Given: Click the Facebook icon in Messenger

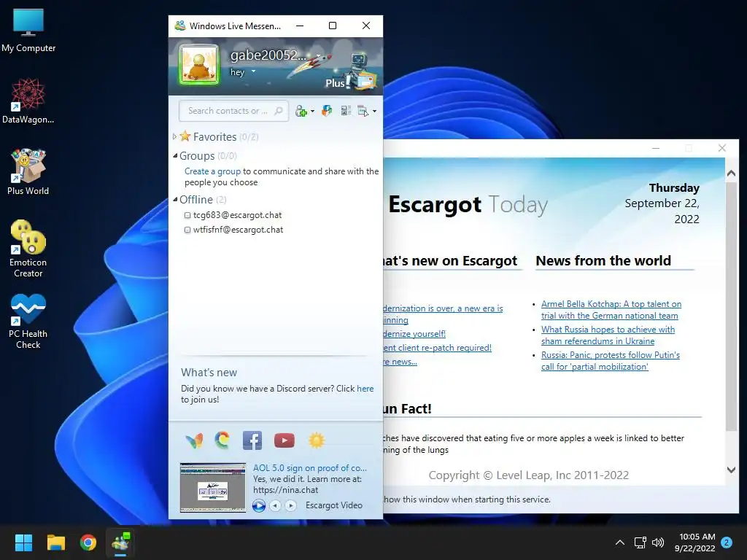Looking at the screenshot, I should 252,440.
